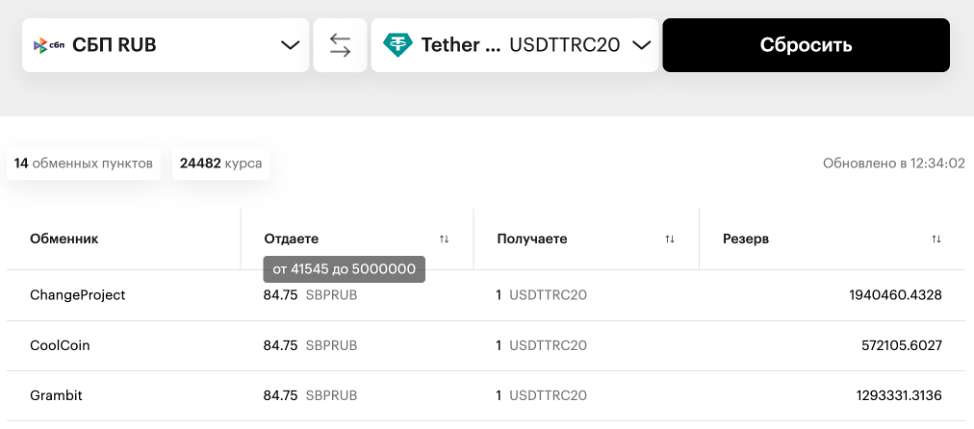Open the Tether USDTTRC20 currency dropdown
Image resolution: width=974 pixels, height=429 pixels.
(514, 45)
